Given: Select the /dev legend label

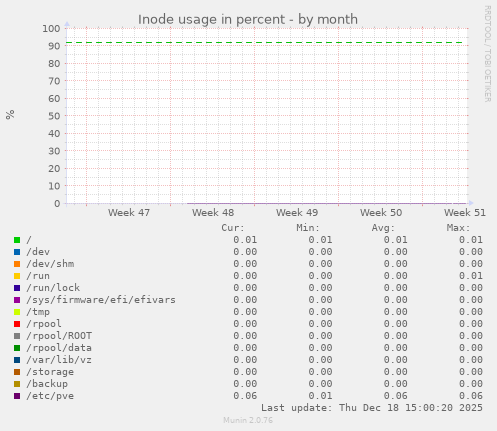Looking at the screenshot, I should [38, 252].
